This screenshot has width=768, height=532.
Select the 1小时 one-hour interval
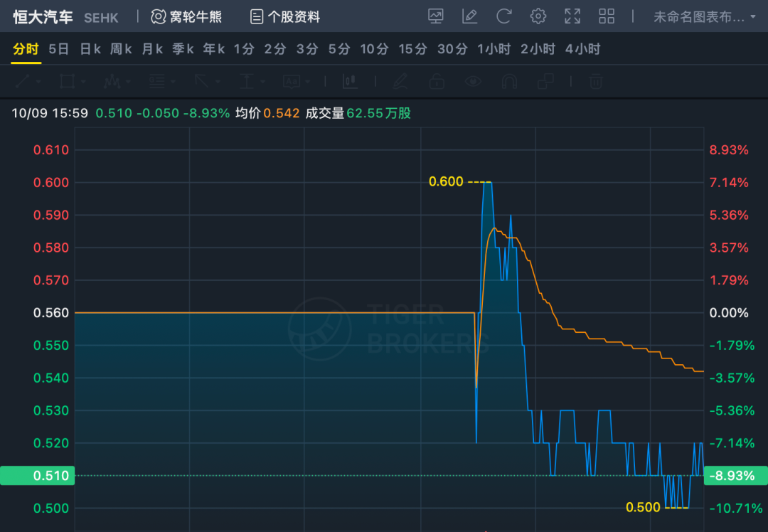(494, 49)
